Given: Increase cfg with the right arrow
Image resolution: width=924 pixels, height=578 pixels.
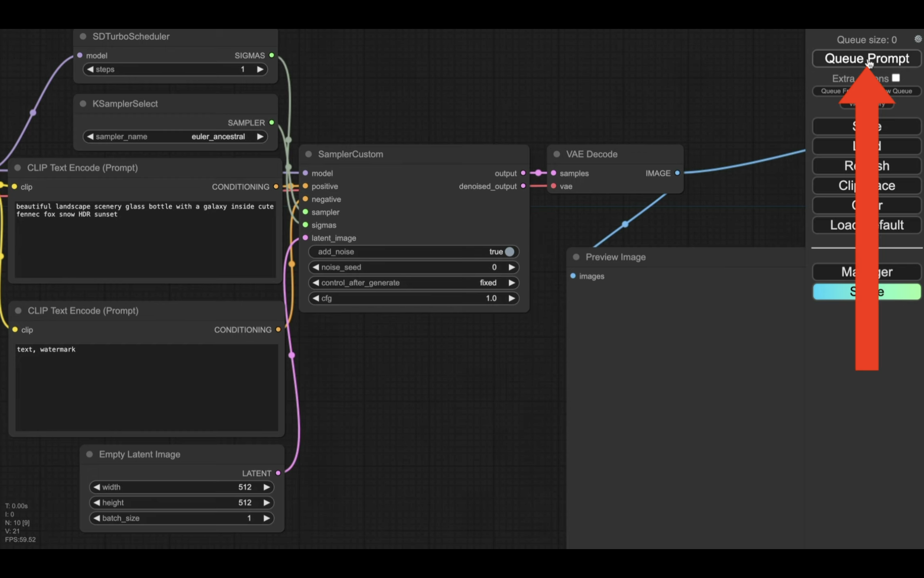Looking at the screenshot, I should 512,298.
